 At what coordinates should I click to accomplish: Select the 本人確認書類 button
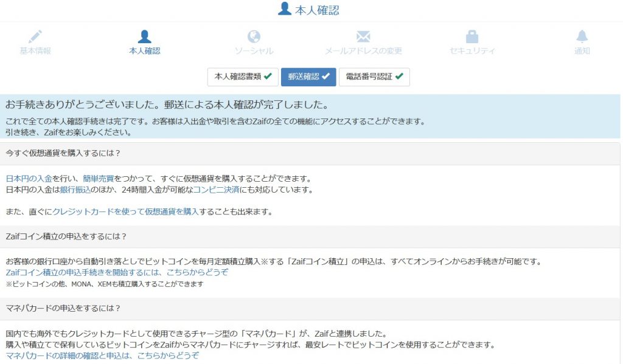coord(243,77)
